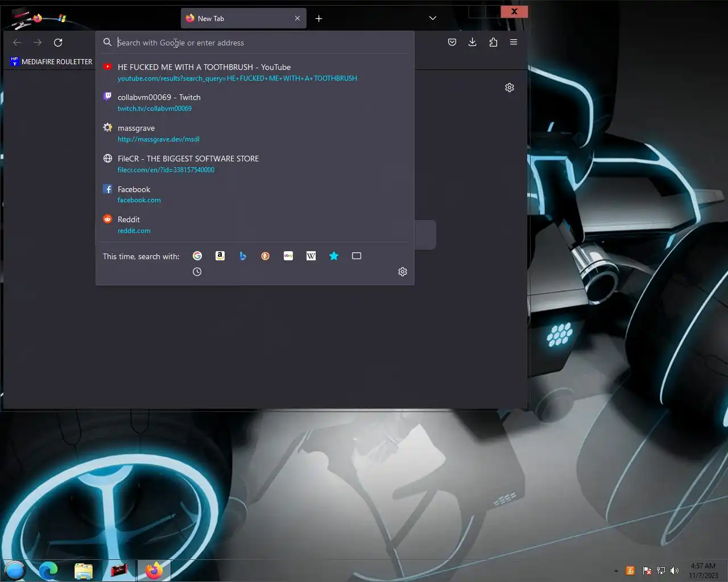The image size is (728, 582).
Task: Open the volume speaker tray icon
Action: click(675, 571)
